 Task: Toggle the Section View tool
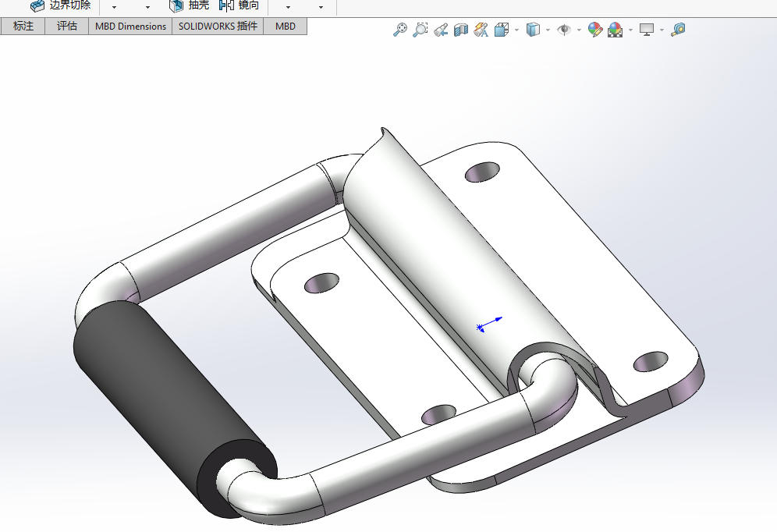click(461, 30)
